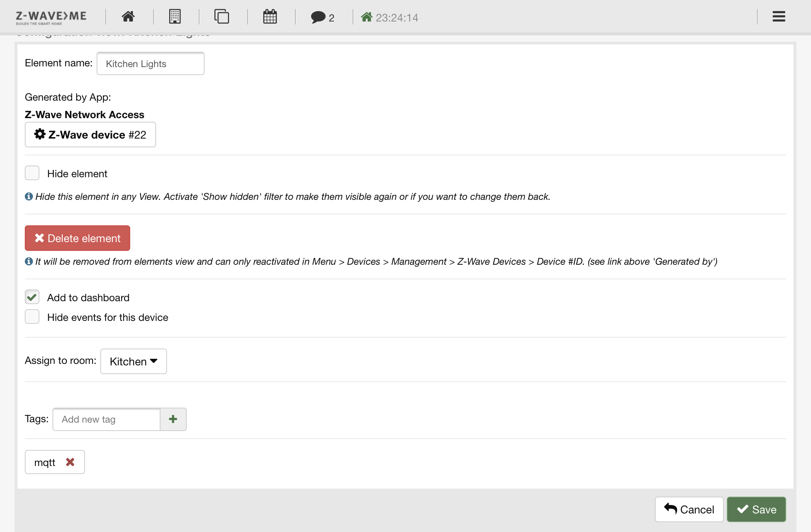Image resolution: width=811 pixels, height=532 pixels.
Task: Check Hide events for this device
Action: (x=32, y=317)
